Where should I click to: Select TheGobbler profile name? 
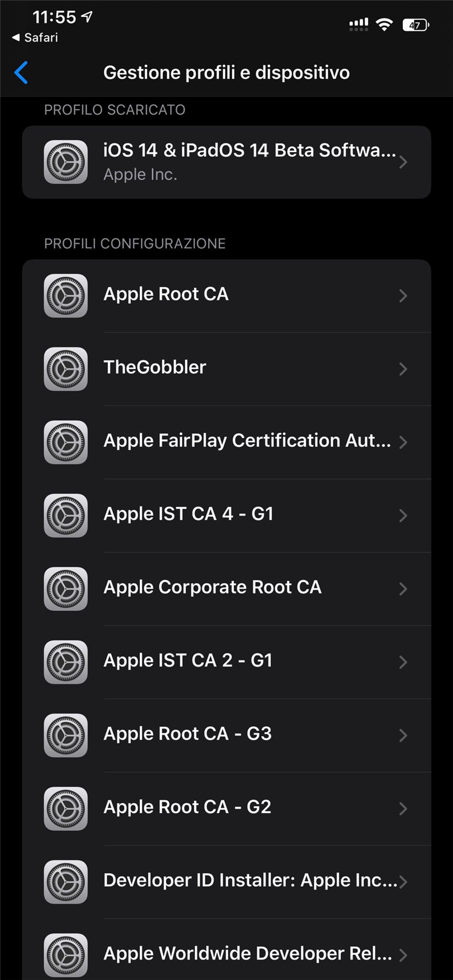[155, 367]
